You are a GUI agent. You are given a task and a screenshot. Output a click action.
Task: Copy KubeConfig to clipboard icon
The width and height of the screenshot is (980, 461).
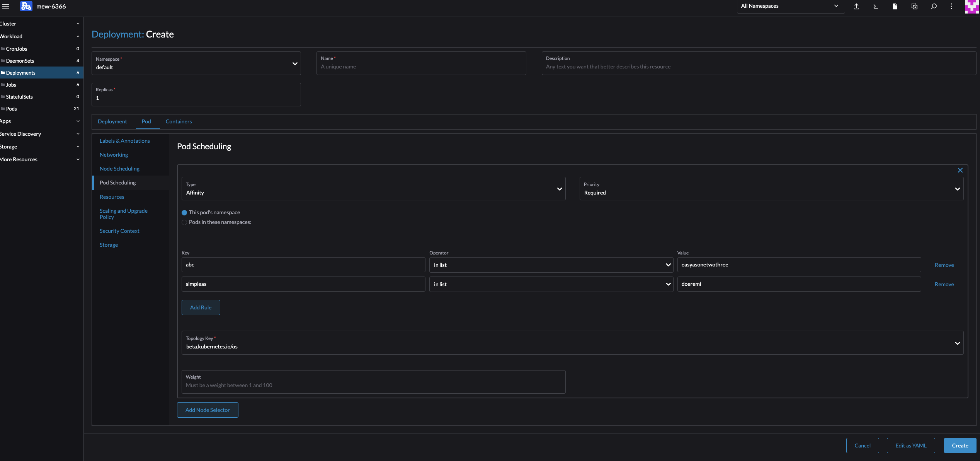tap(914, 7)
